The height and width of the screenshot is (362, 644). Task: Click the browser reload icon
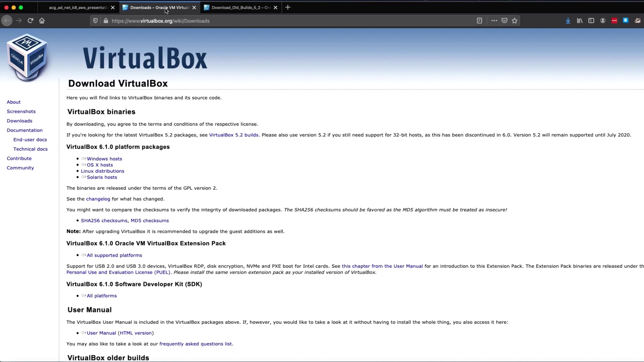click(30, 21)
